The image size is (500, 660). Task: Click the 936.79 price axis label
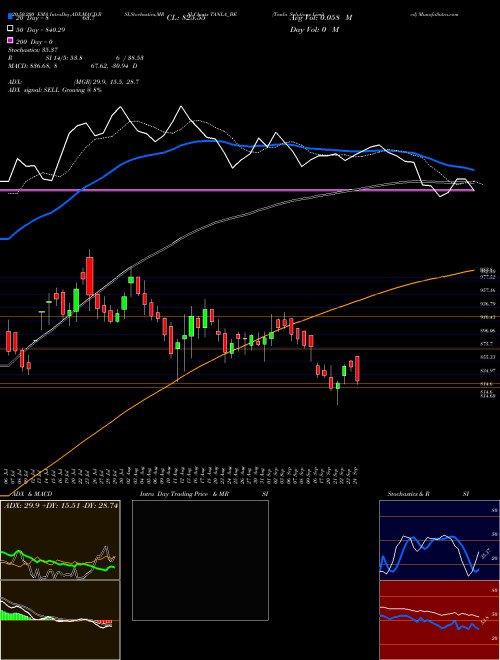pyautogui.click(x=487, y=304)
